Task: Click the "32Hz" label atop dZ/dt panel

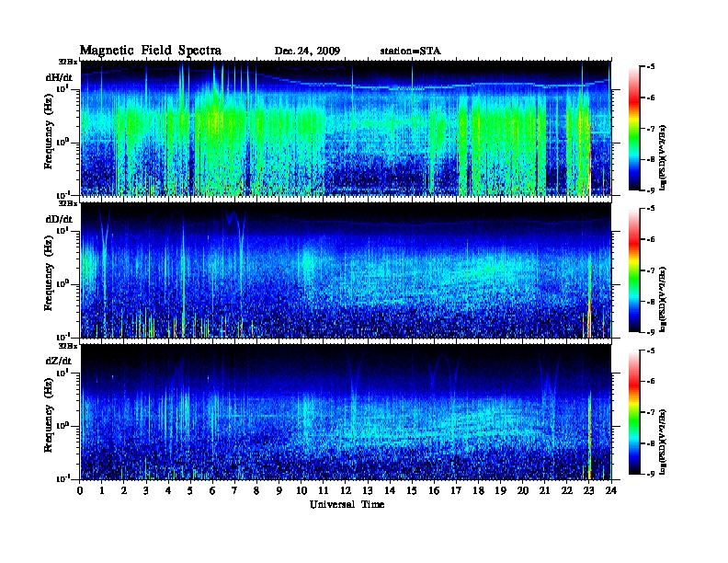Action: 68,346
